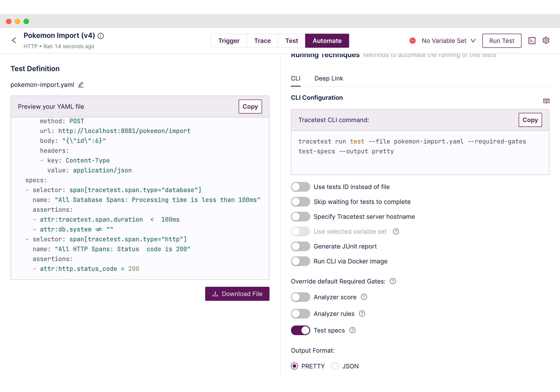The width and height of the screenshot is (560, 392).
Task: Toggle the Analyzer score gate
Action: [x=301, y=297]
